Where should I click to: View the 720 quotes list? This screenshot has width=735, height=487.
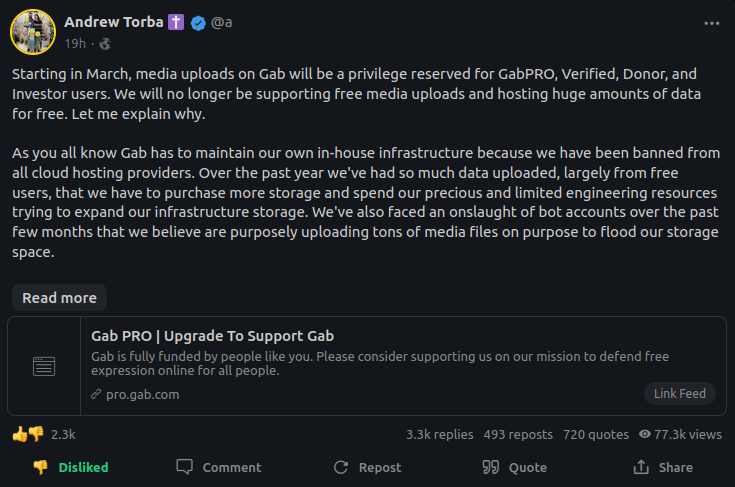[596, 435]
